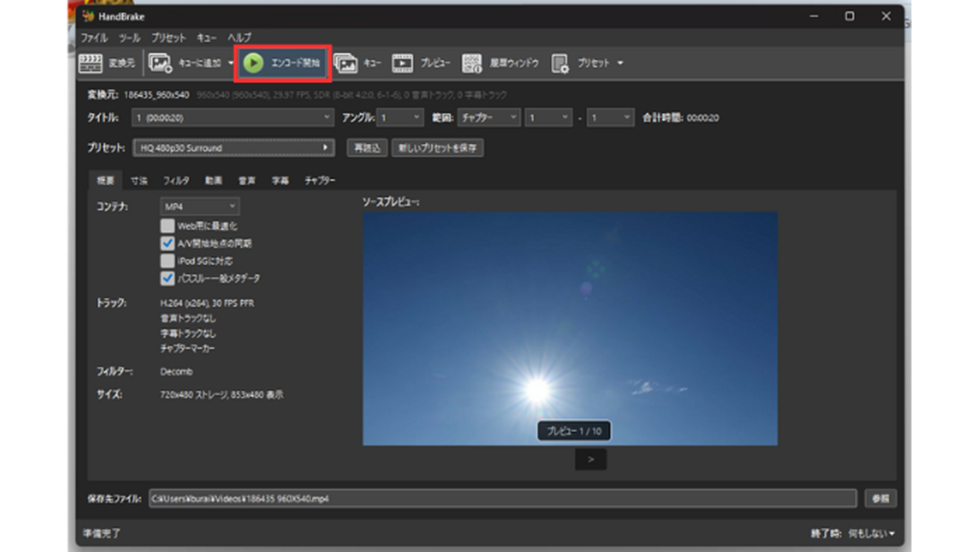Enable the Web用に最適化 checkbox
Image resolution: width=980 pixels, height=552 pixels.
pos(168,226)
